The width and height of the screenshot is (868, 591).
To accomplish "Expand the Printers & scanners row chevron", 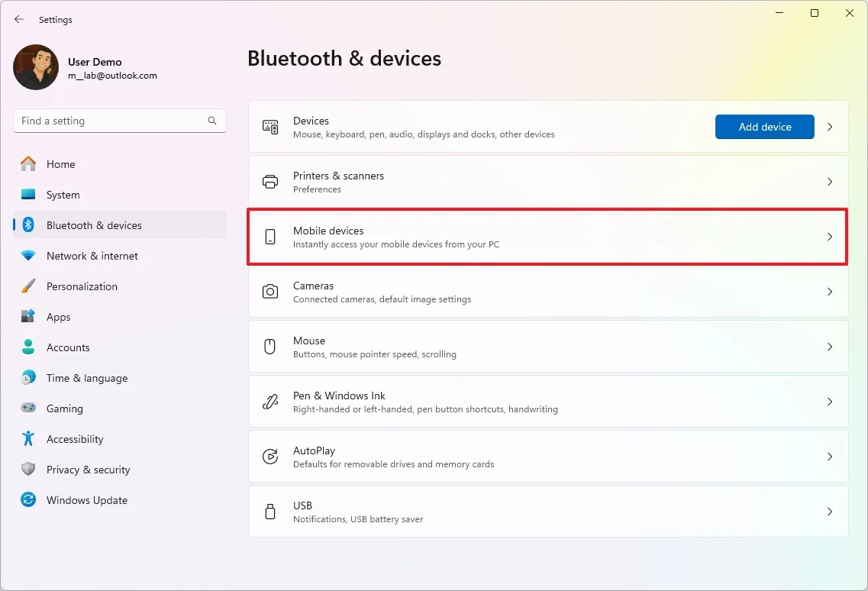I will [830, 182].
